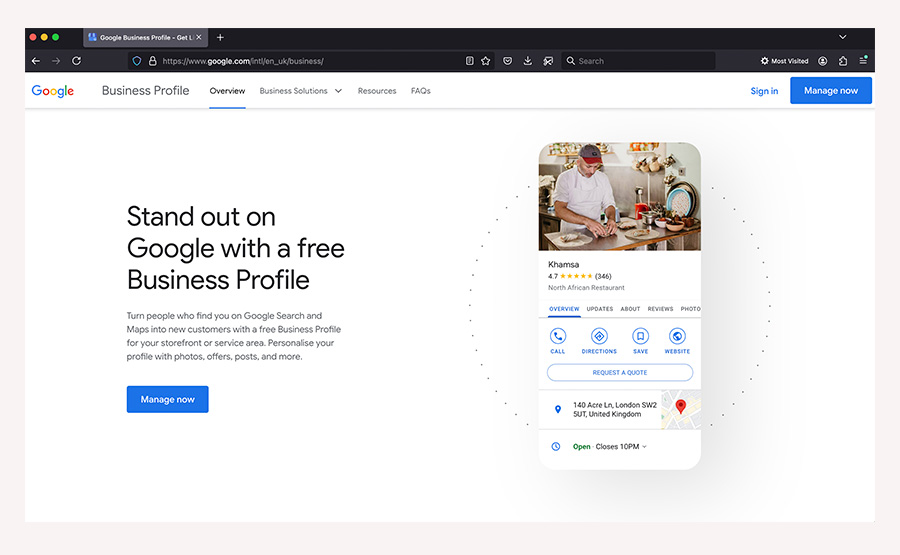Click the Sign in link

pos(764,91)
